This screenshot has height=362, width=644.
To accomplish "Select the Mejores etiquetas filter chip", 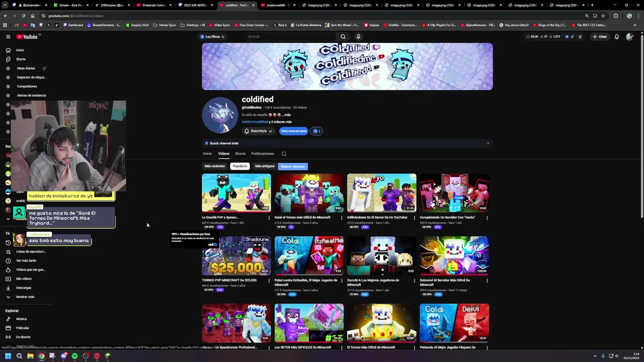I will coord(293,166).
